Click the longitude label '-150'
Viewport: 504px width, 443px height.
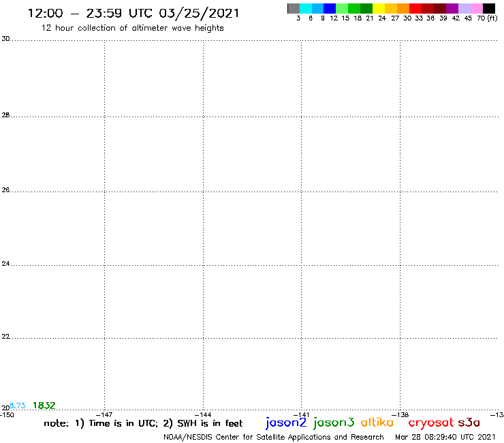[x=7, y=414]
